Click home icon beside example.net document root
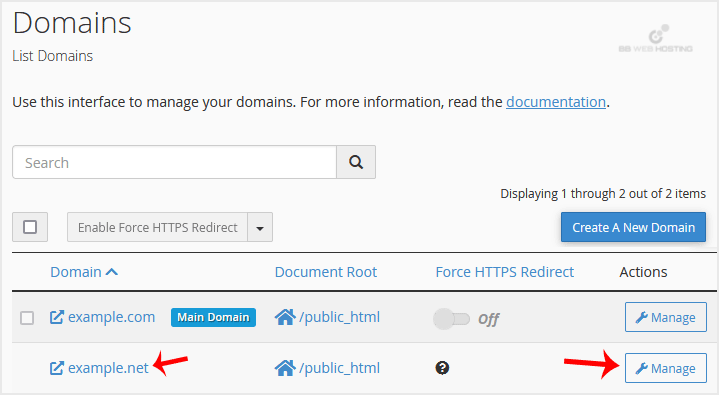This screenshot has width=719, height=395. click(x=285, y=368)
